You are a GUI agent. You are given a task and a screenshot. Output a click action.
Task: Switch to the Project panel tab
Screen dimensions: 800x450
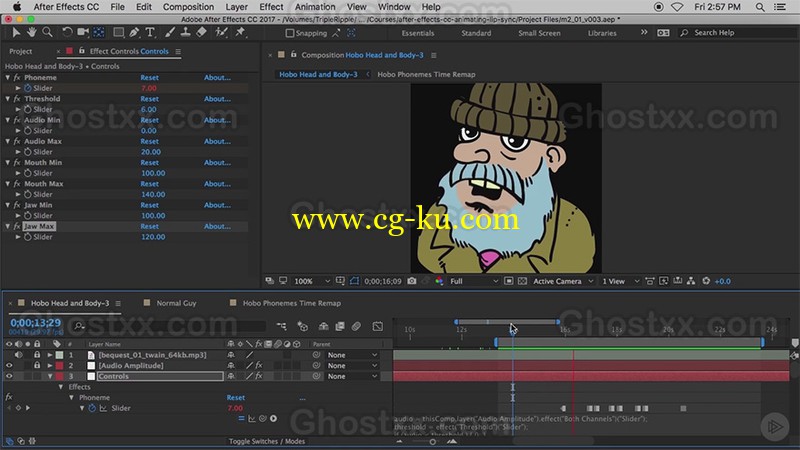pos(20,52)
